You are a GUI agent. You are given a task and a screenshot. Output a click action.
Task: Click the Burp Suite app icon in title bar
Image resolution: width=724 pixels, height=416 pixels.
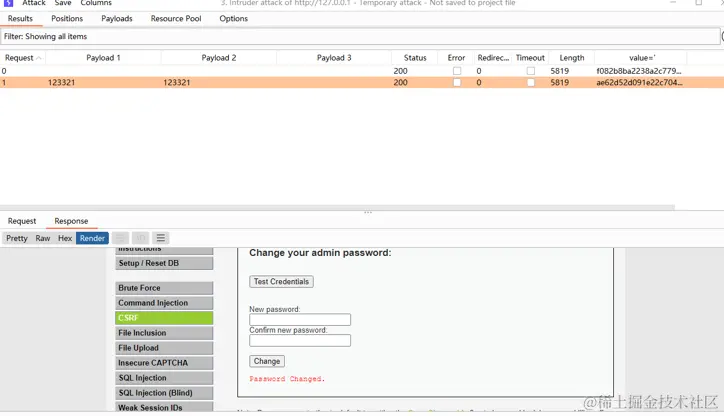tap(8, 3)
